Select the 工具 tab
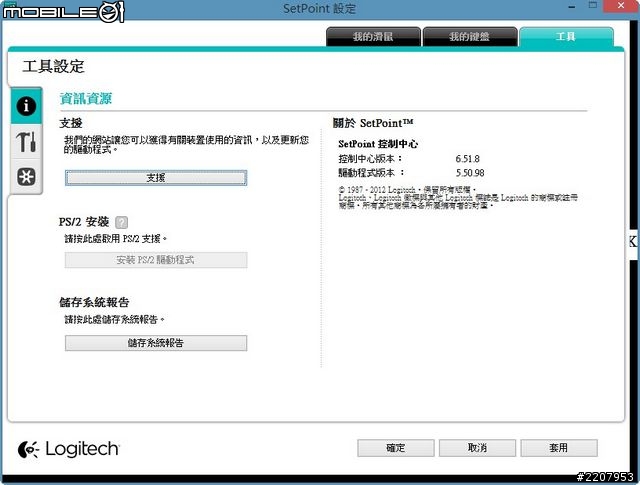The height and width of the screenshot is (485, 640). pos(566,37)
